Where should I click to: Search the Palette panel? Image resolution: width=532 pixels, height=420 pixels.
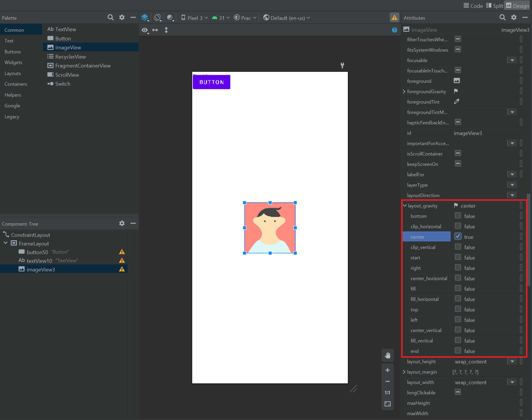(x=110, y=18)
